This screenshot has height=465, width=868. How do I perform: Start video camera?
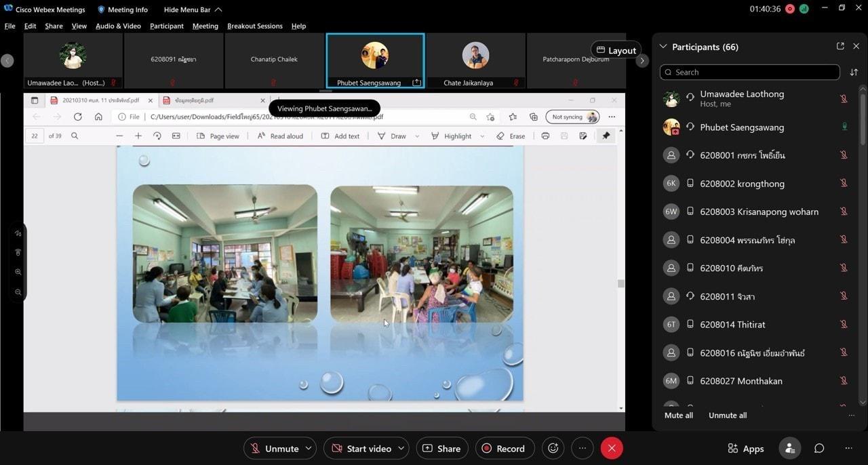(361, 448)
